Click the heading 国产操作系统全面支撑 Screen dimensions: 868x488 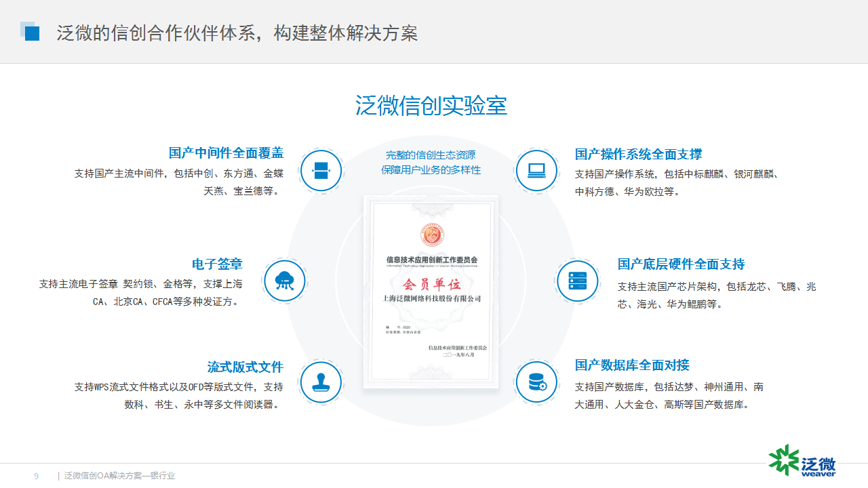click(x=639, y=155)
